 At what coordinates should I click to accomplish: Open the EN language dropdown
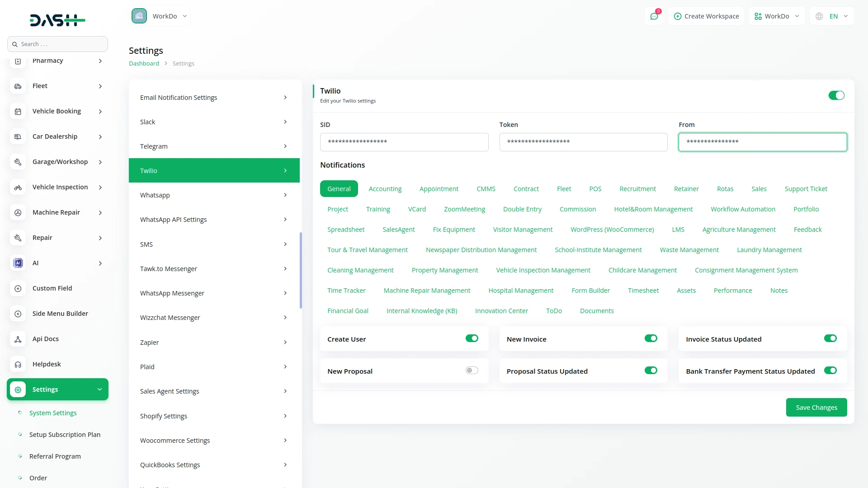pyautogui.click(x=832, y=16)
